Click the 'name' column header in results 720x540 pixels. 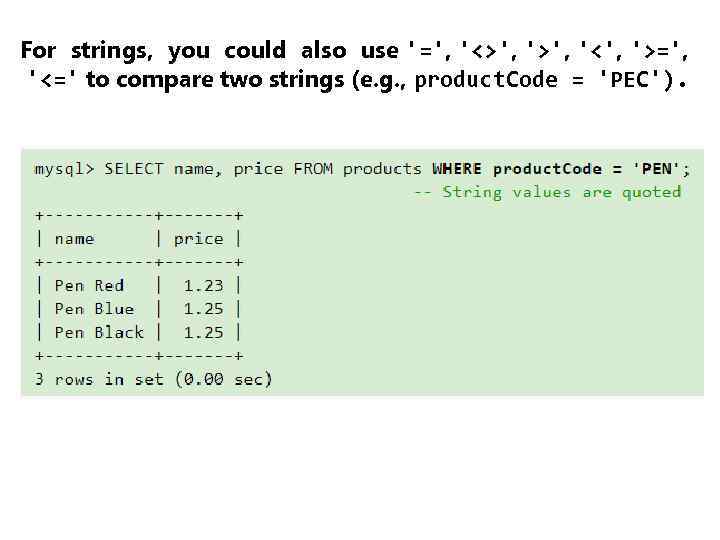75,239
